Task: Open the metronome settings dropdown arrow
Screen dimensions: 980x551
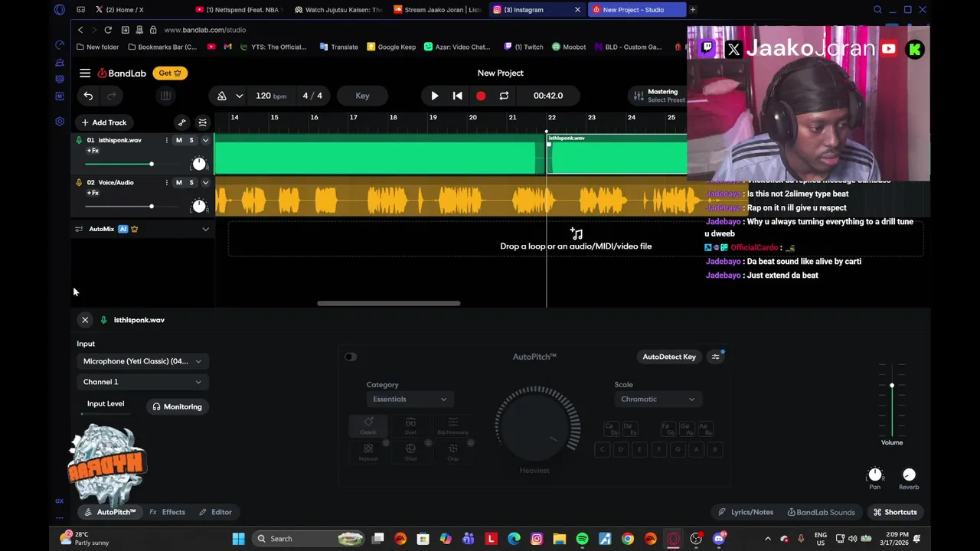Action: [x=239, y=96]
